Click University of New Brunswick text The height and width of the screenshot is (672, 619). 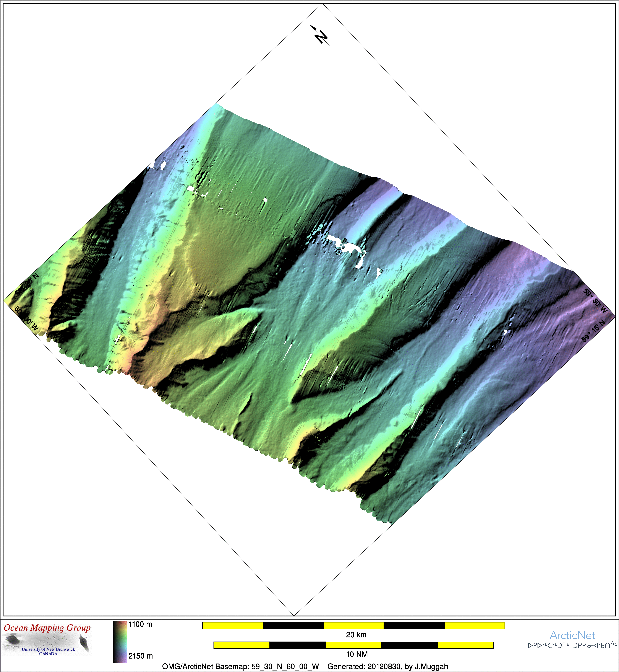point(48,649)
